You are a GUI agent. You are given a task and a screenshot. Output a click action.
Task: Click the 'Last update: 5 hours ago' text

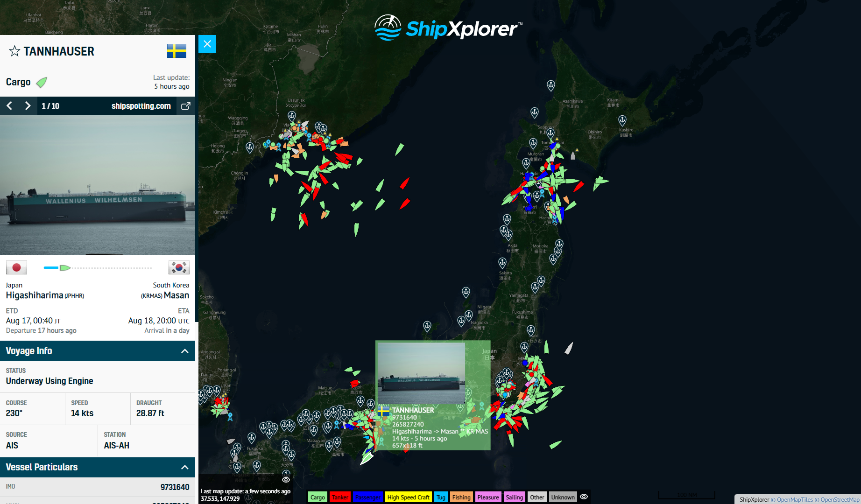[x=171, y=82]
